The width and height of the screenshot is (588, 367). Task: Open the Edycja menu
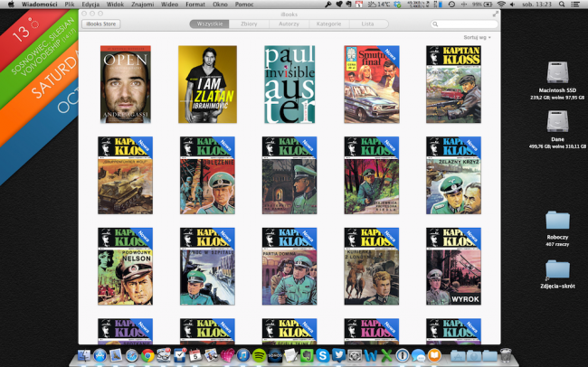pyautogui.click(x=90, y=5)
